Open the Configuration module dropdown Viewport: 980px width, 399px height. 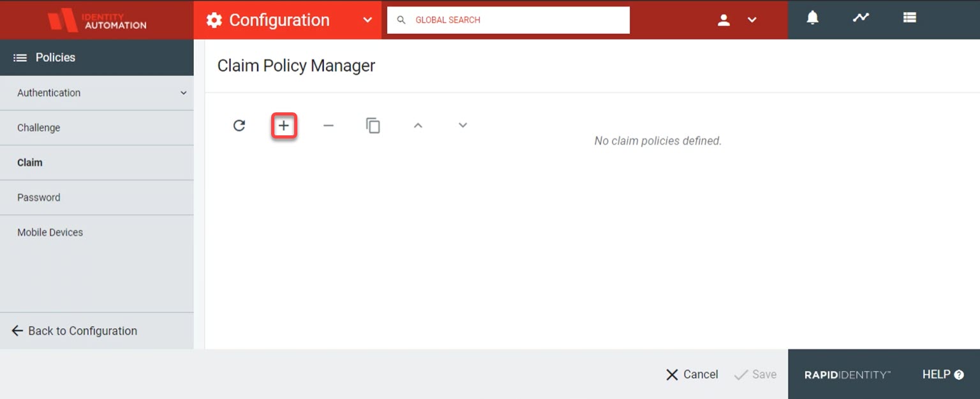[367, 20]
